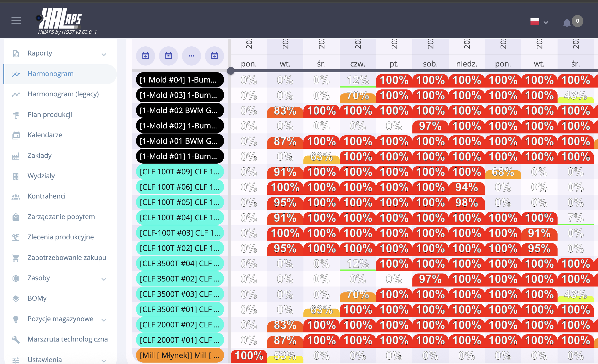Click the notification bell icon
The image size is (598, 364).
click(x=566, y=22)
